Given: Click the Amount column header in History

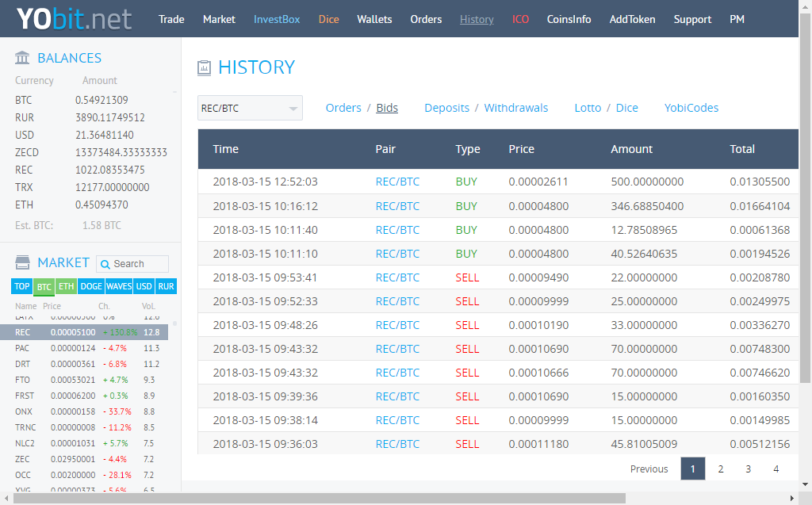Looking at the screenshot, I should (631, 149).
